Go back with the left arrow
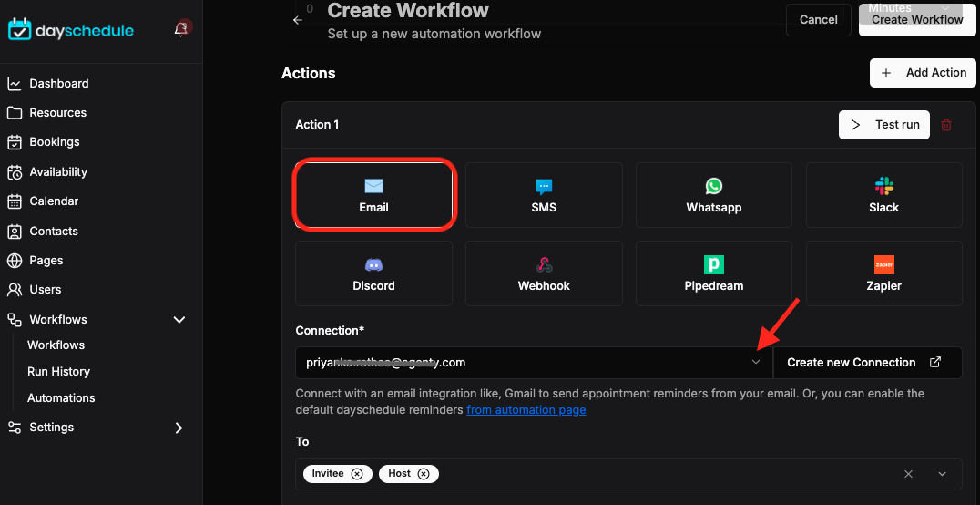 (298, 20)
